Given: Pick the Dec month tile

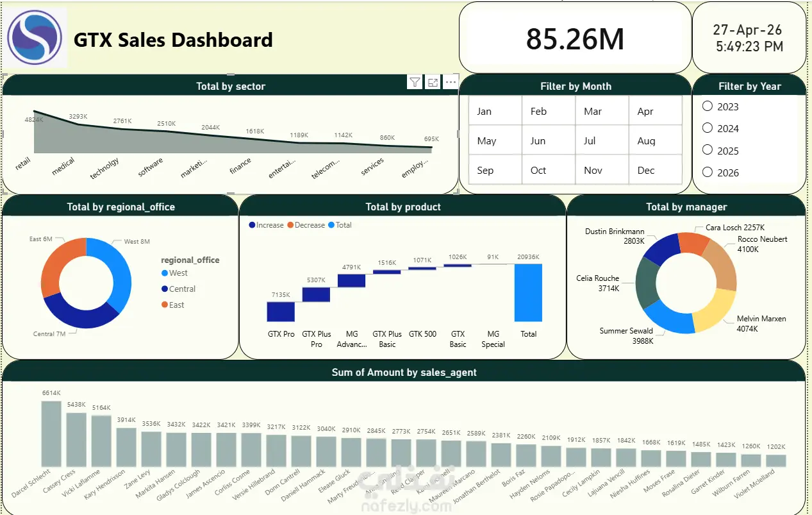Looking at the screenshot, I should point(656,170).
